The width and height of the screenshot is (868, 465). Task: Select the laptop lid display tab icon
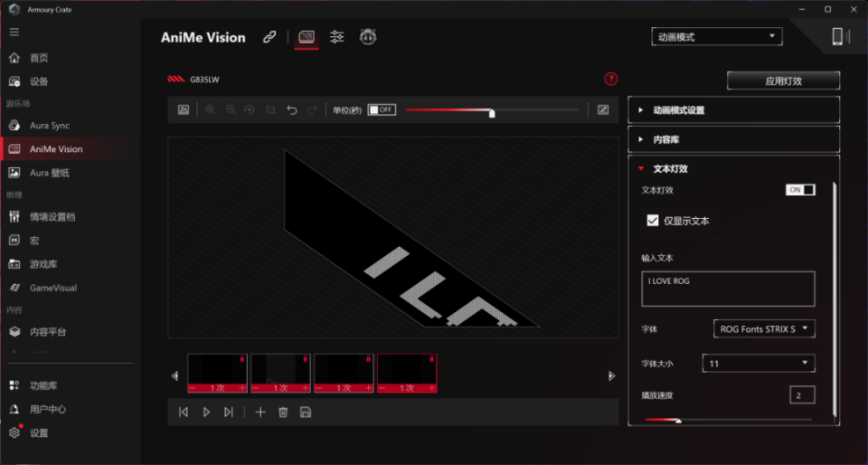(x=307, y=37)
